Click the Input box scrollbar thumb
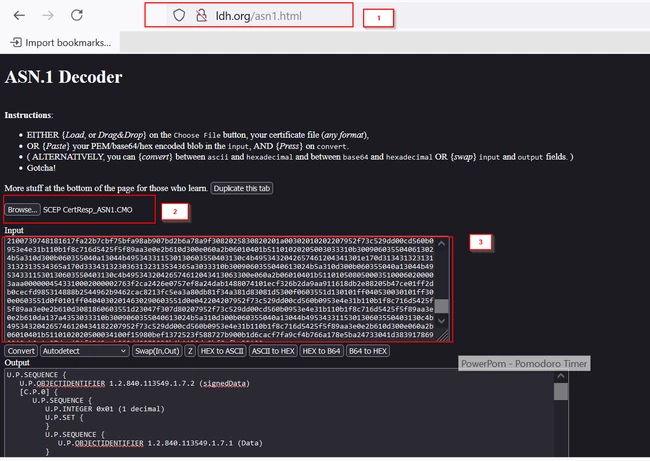This screenshot has width=650, height=461. [441, 306]
